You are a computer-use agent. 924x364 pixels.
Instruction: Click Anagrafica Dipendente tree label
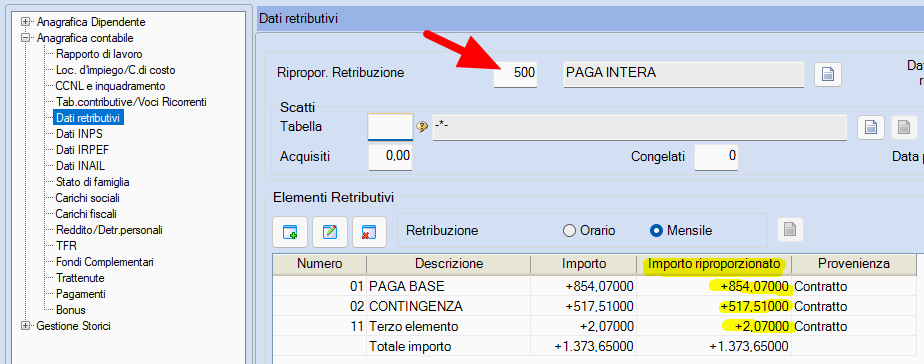[x=91, y=22]
